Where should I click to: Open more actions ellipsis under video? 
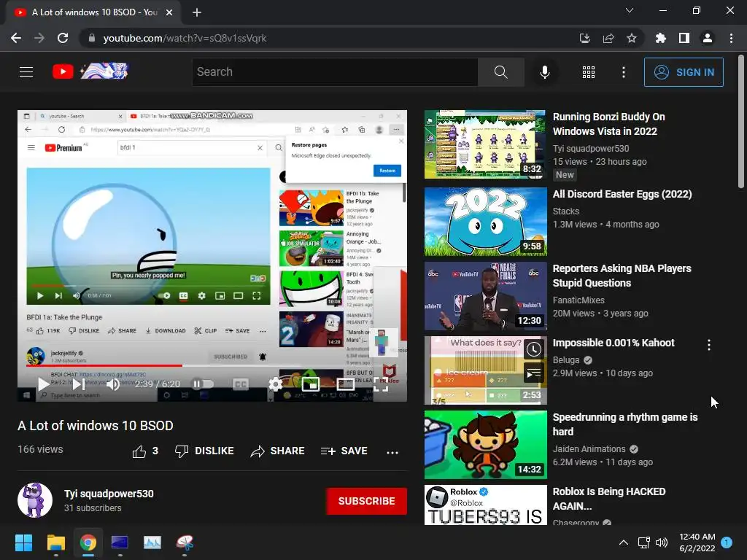pos(392,452)
